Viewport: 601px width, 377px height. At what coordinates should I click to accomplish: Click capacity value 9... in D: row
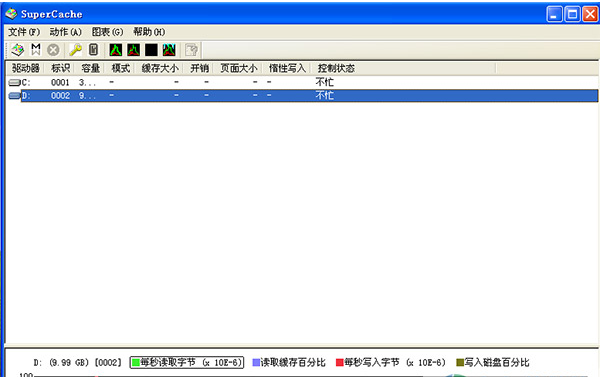tap(87, 95)
